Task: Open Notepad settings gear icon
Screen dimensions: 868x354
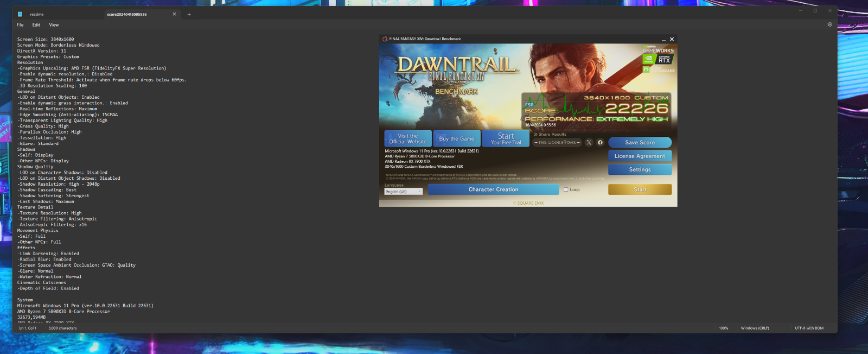Action: (x=829, y=24)
